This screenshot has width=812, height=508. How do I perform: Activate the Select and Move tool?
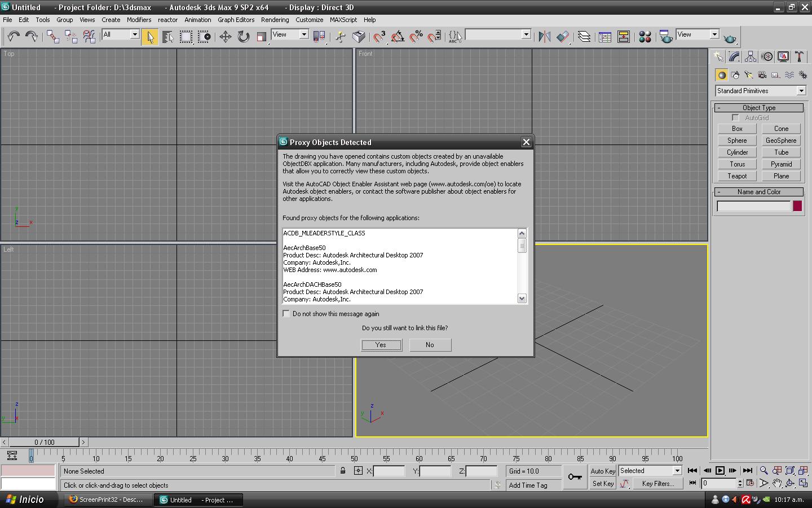coord(226,37)
